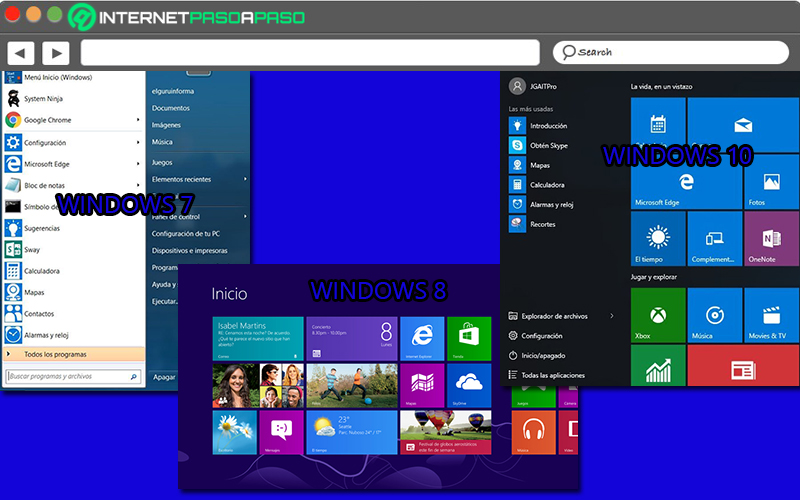Click the Buscar programas y archivos field

coord(72,377)
